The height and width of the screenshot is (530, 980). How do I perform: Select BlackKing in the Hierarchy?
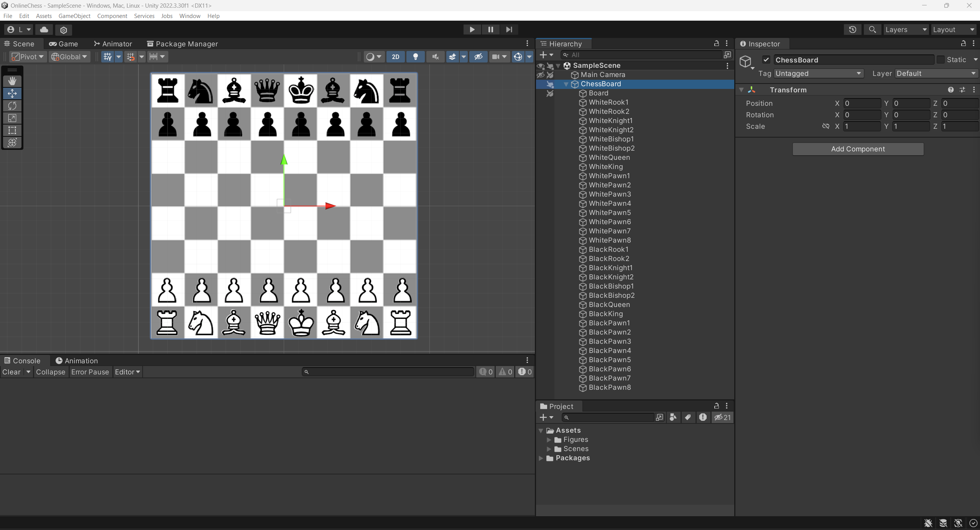click(x=605, y=314)
